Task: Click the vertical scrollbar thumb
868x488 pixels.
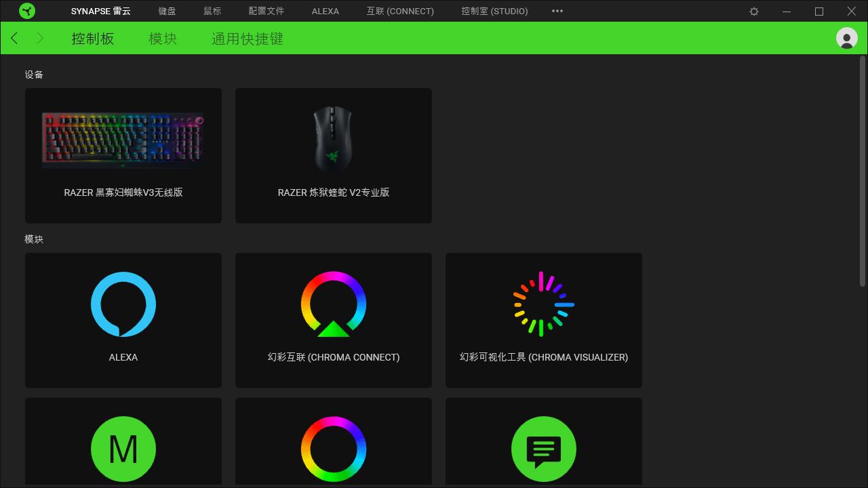Action: (863, 171)
